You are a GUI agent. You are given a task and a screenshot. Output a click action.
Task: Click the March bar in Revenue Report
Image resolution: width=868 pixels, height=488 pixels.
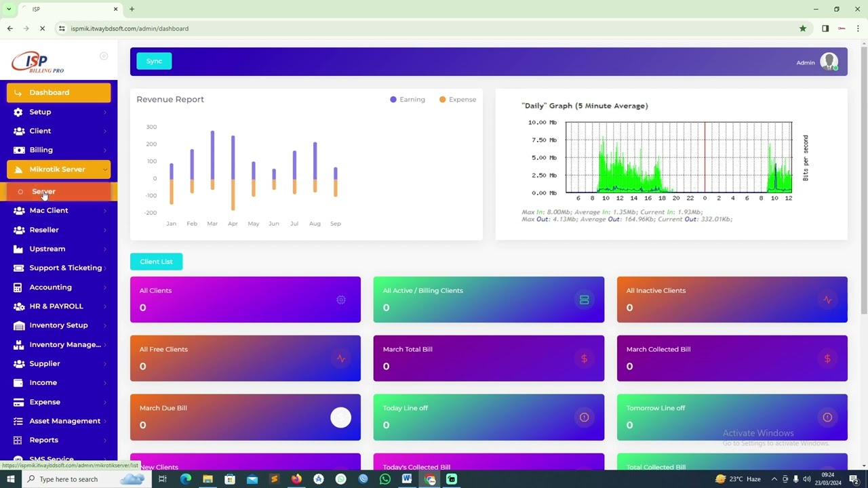[212, 161]
